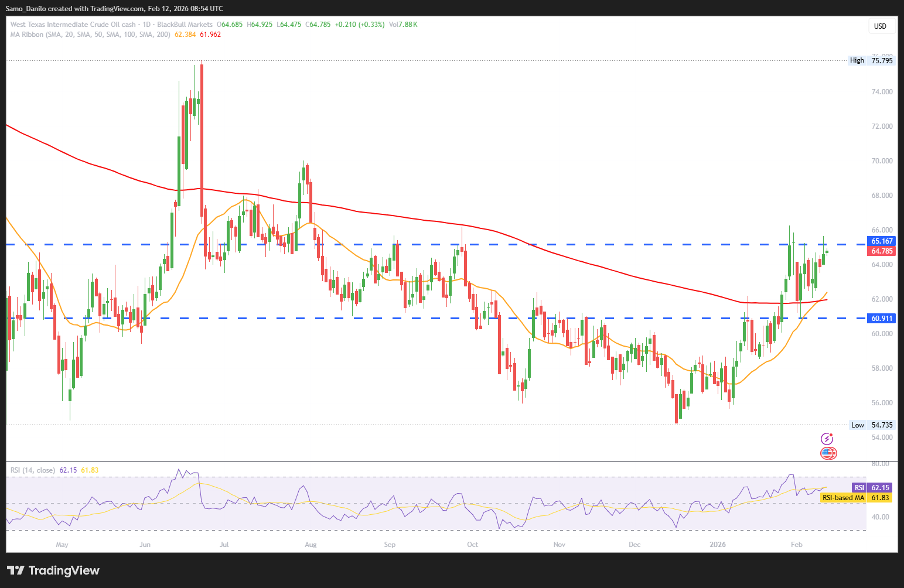This screenshot has width=904, height=588.
Task: Click the Samo_Danilo created with TradingView.com caption
Action: (114, 9)
